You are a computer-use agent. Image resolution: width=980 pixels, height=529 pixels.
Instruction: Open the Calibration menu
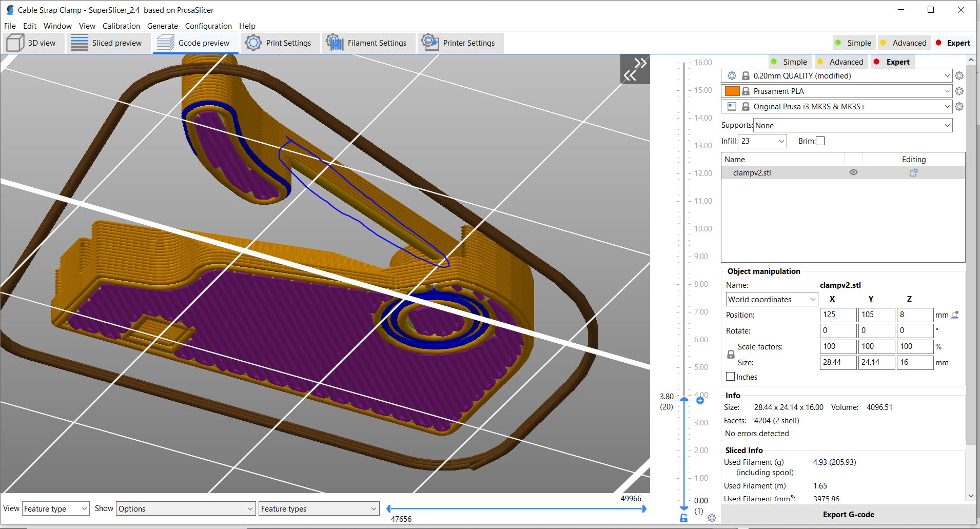coord(121,26)
